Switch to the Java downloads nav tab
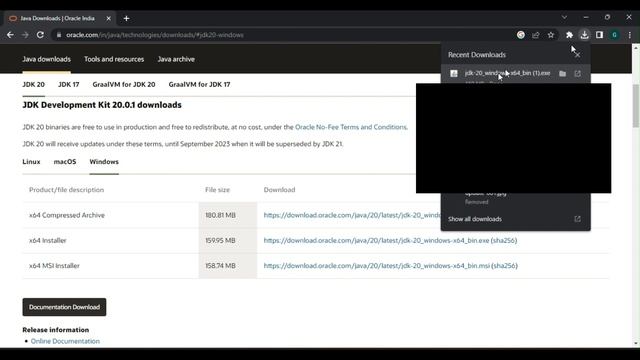This screenshot has width=640, height=360. (47, 59)
